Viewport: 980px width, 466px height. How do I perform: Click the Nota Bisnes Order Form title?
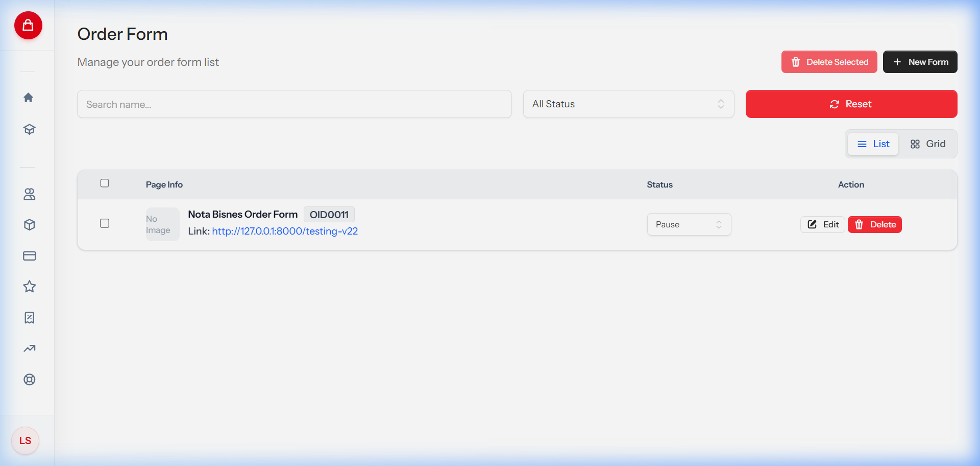(242, 215)
